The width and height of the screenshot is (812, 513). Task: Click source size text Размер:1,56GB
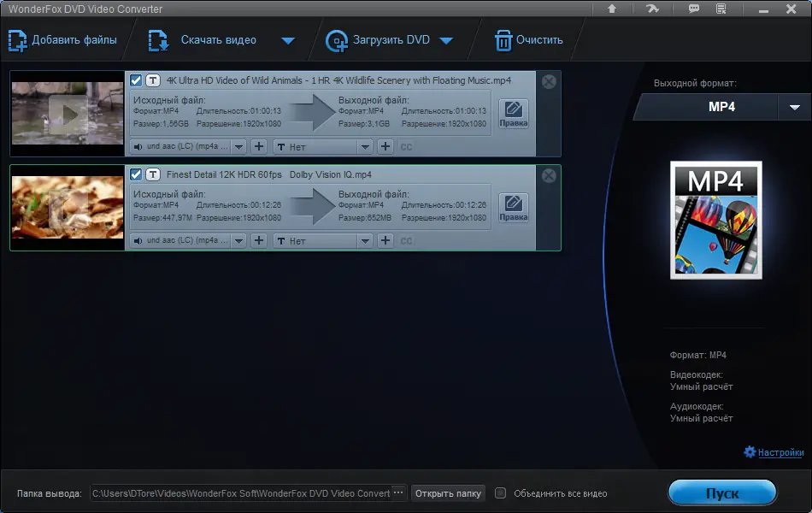161,124
